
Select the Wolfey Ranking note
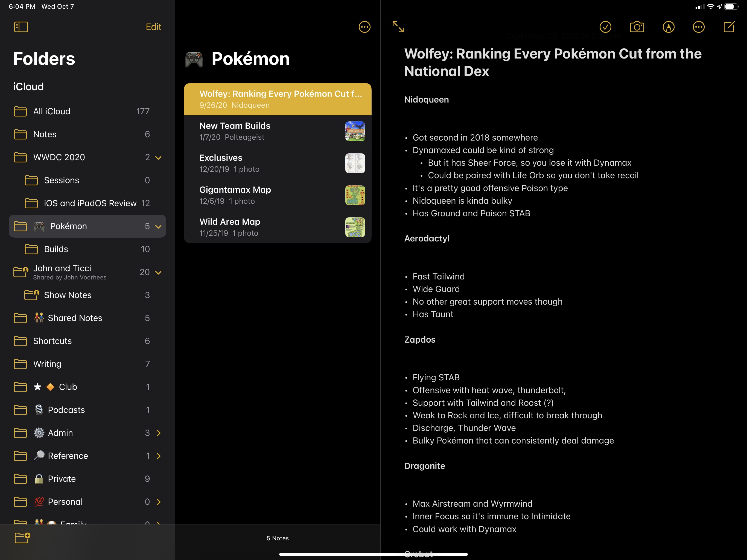coord(278,99)
